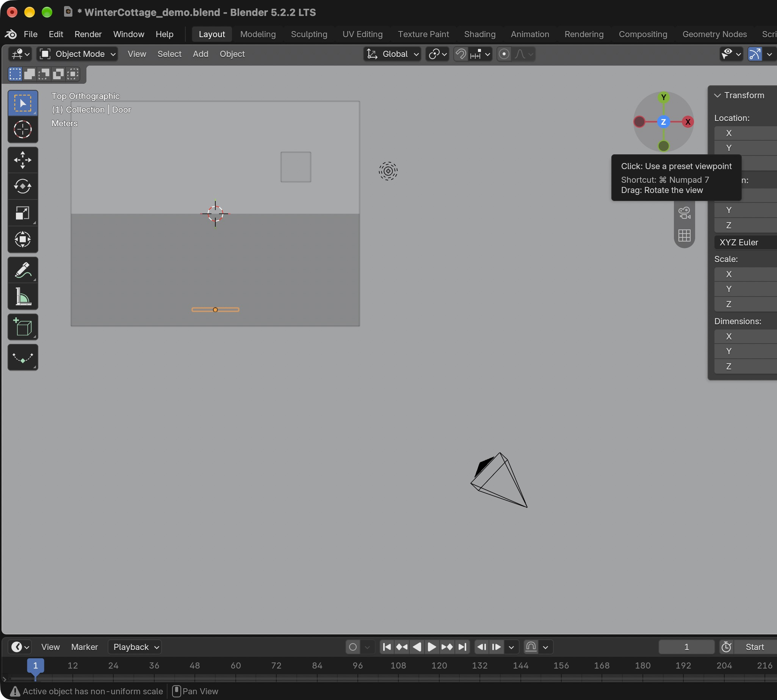The image size is (777, 700).
Task: Select the Door object in viewport
Action: tap(215, 309)
